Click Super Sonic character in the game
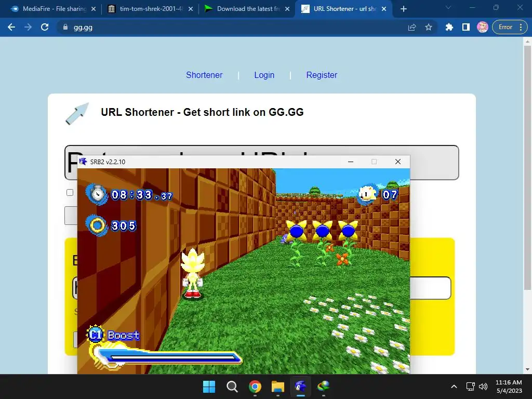The width and height of the screenshot is (532, 399). pyautogui.click(x=192, y=274)
